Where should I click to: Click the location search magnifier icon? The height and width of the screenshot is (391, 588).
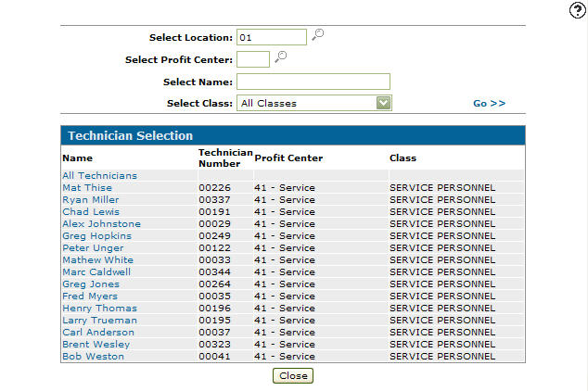point(317,35)
